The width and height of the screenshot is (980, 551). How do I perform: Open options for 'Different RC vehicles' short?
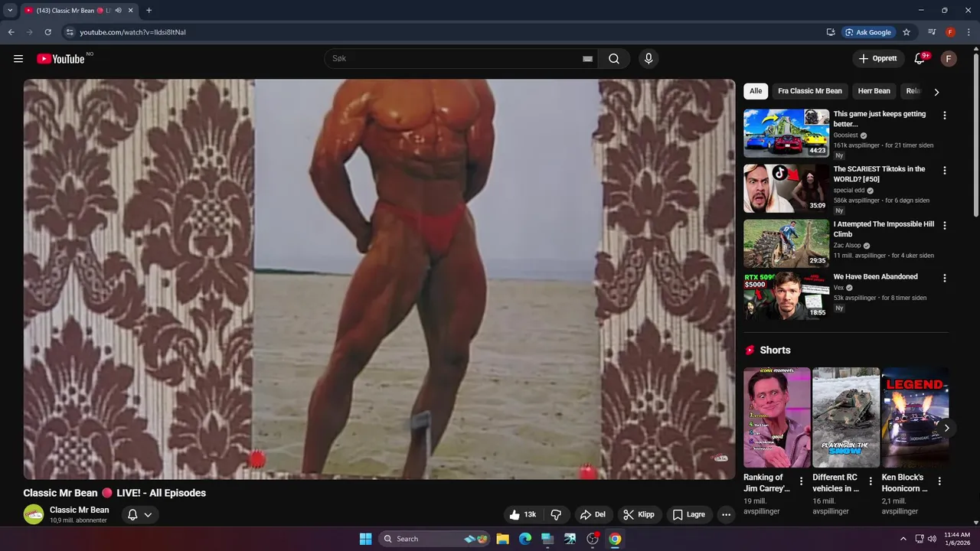(x=871, y=481)
